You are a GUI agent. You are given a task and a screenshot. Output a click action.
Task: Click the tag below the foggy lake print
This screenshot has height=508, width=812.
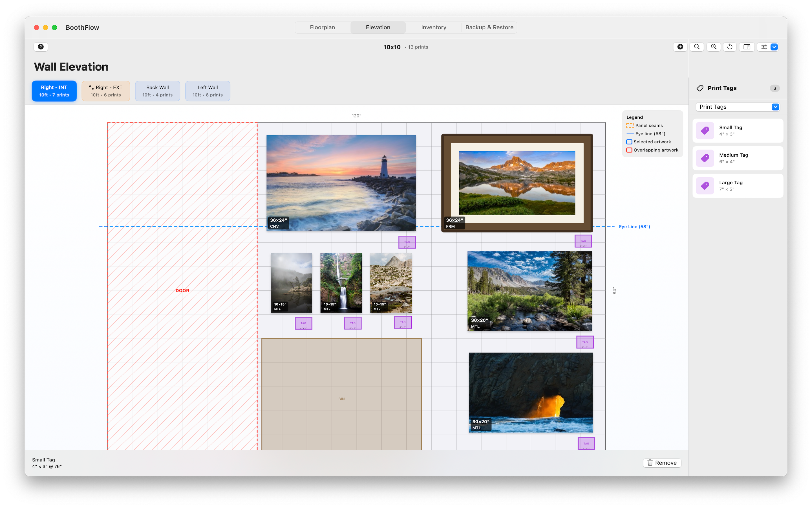point(303,323)
